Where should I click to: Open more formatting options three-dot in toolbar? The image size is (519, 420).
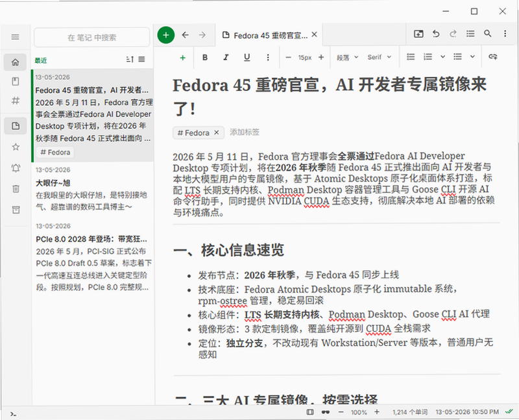(x=268, y=57)
